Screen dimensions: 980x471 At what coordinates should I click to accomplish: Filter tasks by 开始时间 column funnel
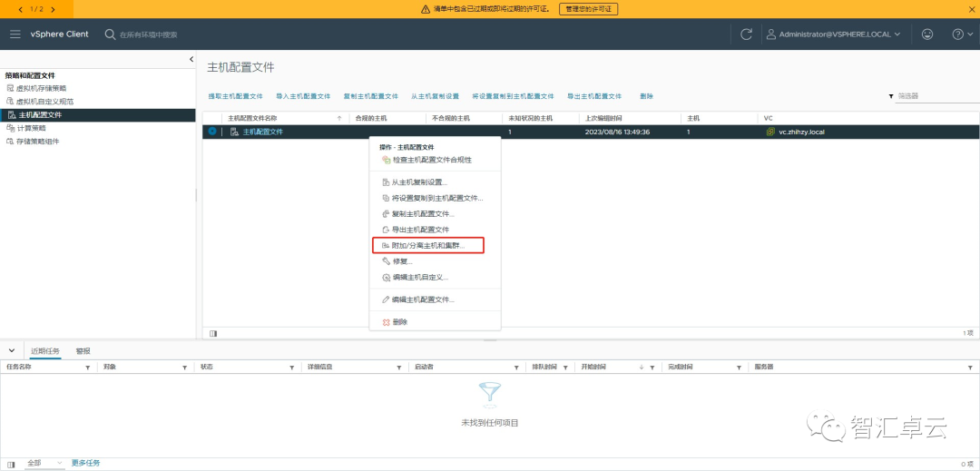click(x=652, y=368)
